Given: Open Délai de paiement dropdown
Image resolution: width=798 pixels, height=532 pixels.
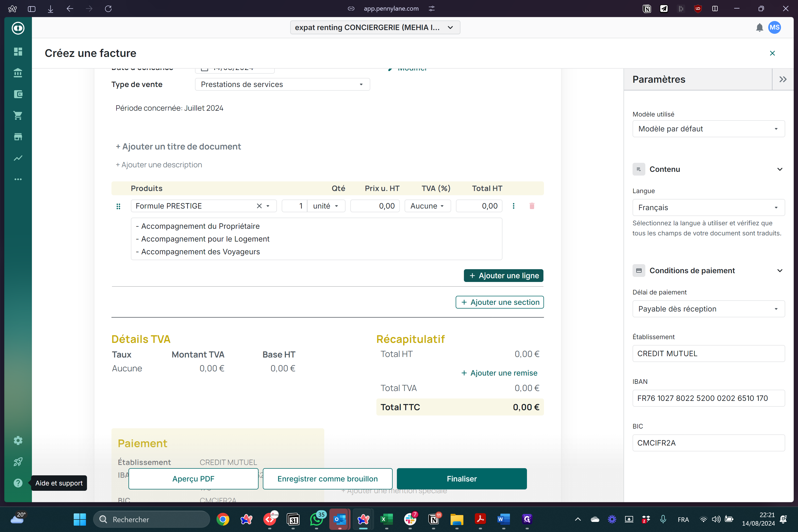Looking at the screenshot, I should click(708, 309).
